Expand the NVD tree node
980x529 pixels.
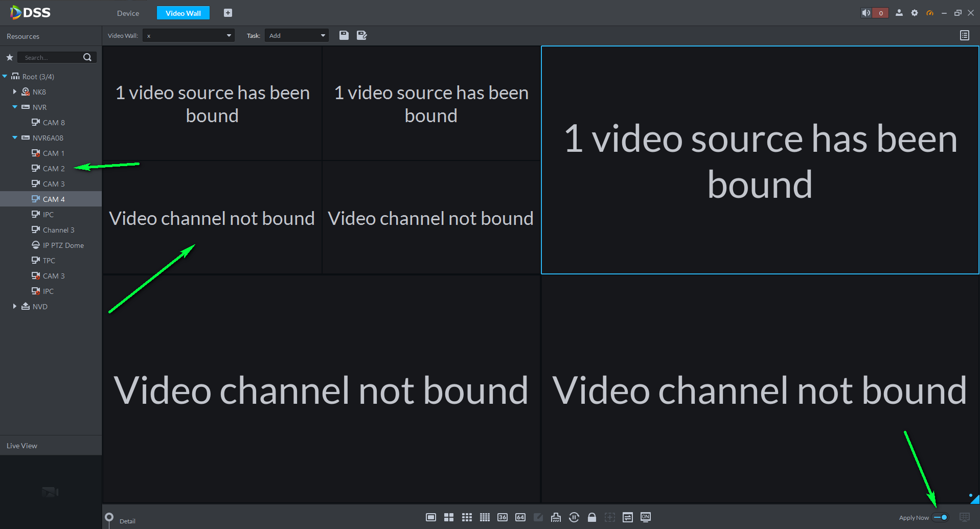coord(15,306)
